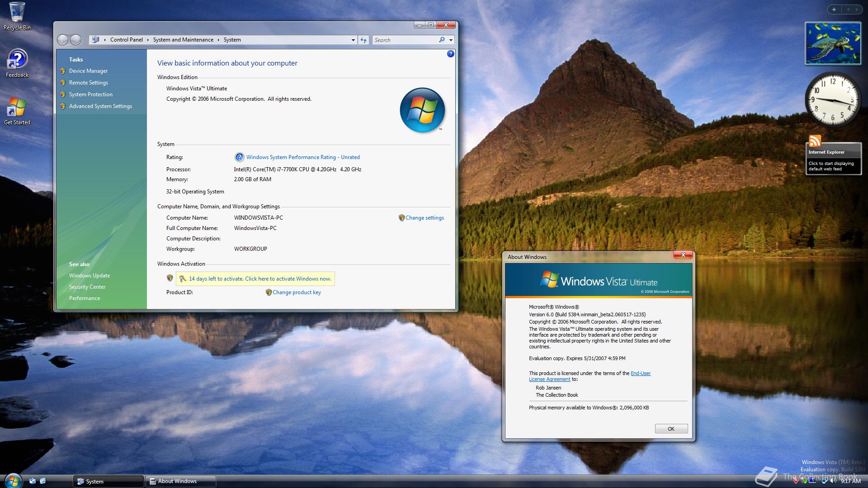
Task: Select System breadcrumb in address bar
Action: tap(232, 40)
